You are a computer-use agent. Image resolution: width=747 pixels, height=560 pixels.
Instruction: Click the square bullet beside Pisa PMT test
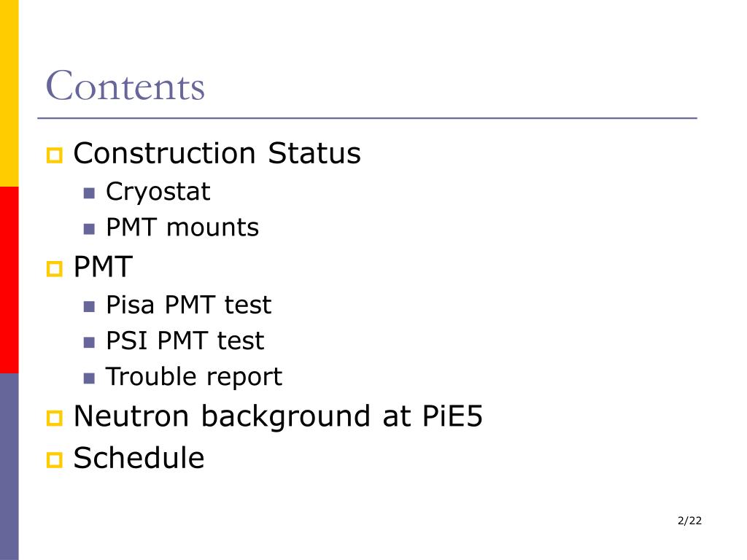point(89,306)
